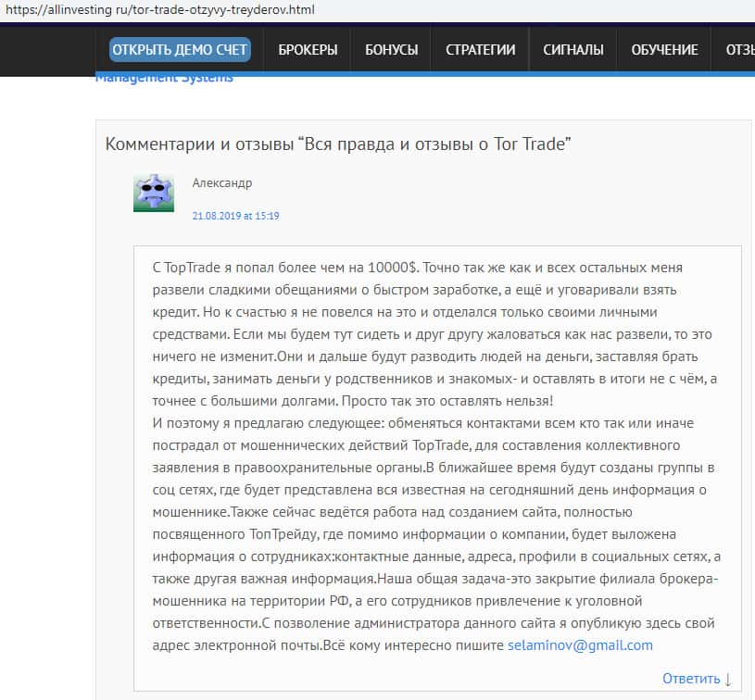Open the ОБУЧЕНИЕ menu item
Viewport: 755px width, 700px height.
click(664, 50)
